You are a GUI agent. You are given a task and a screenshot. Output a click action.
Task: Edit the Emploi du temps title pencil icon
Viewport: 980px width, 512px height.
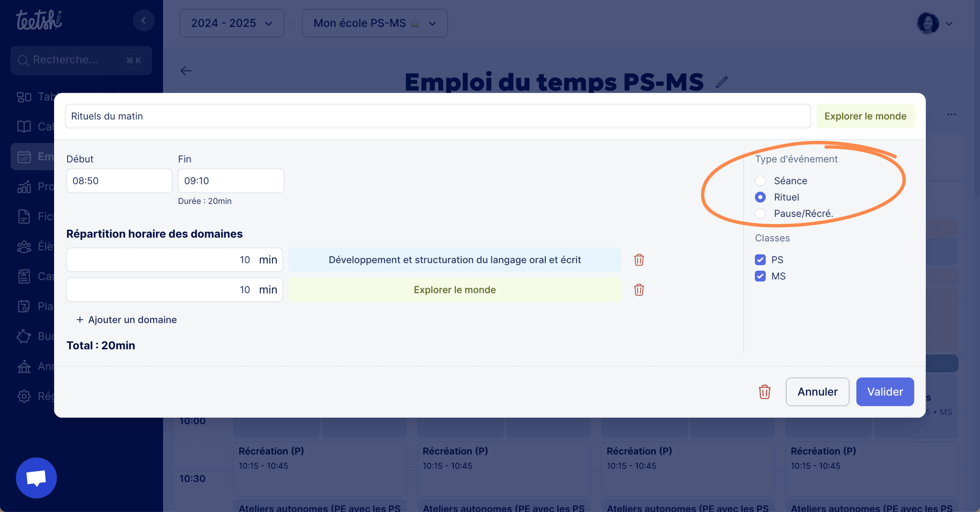[721, 82]
